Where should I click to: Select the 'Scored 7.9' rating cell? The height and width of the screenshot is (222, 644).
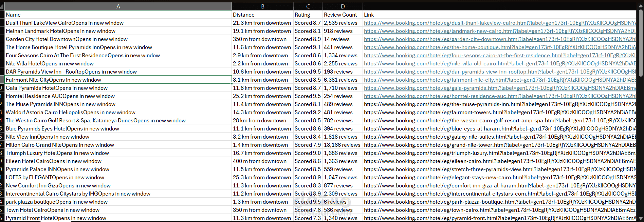tap(308, 145)
